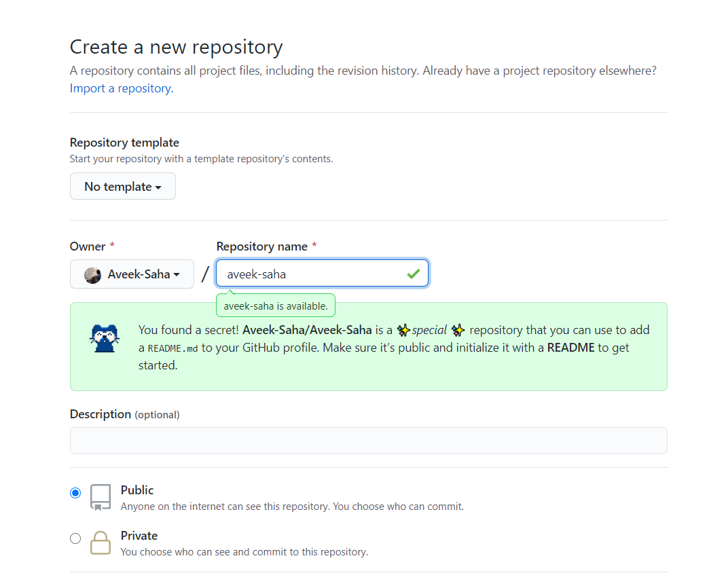Click the Aveek-Saha profile avatar
The image size is (709, 588).
point(92,275)
